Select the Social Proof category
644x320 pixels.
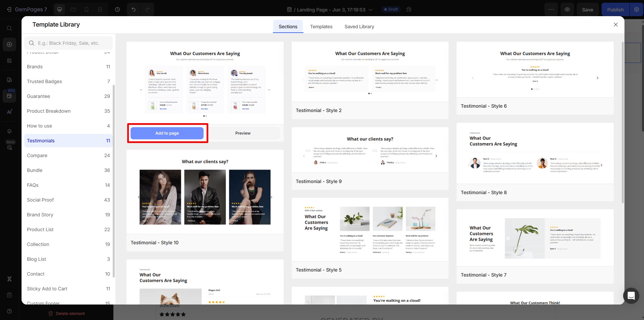coord(40,200)
